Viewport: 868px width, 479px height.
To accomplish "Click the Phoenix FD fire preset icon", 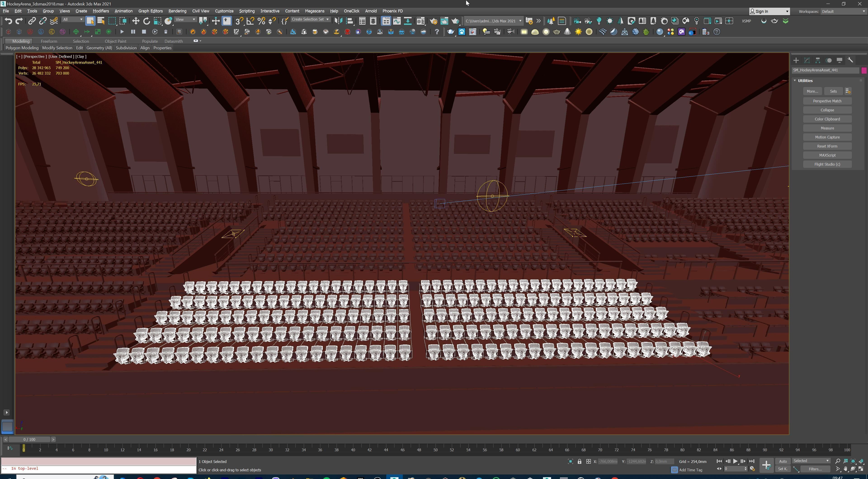I will click(193, 32).
